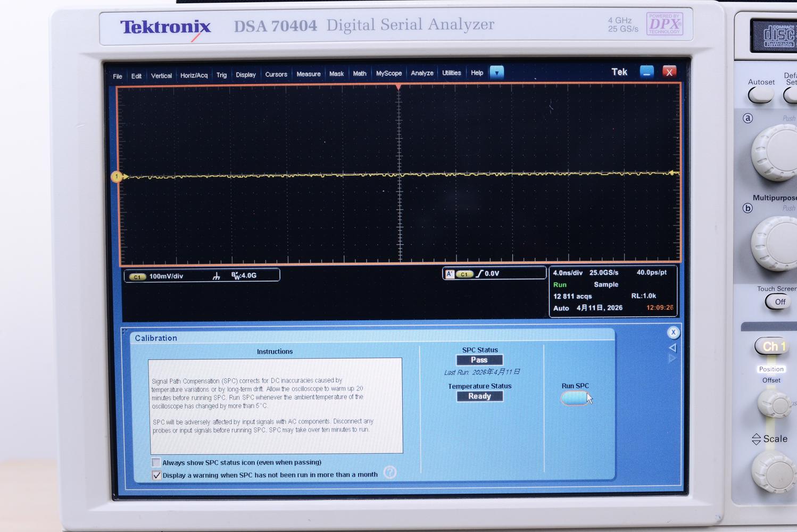Click the C1 badge in vertical readout

(137, 277)
